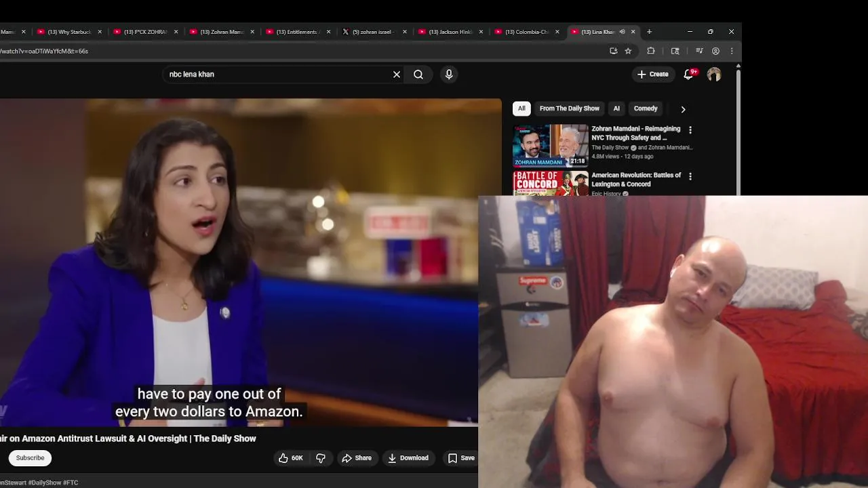
Task: Open the side panel icon in Chrome toolbar
Action: 675,51
